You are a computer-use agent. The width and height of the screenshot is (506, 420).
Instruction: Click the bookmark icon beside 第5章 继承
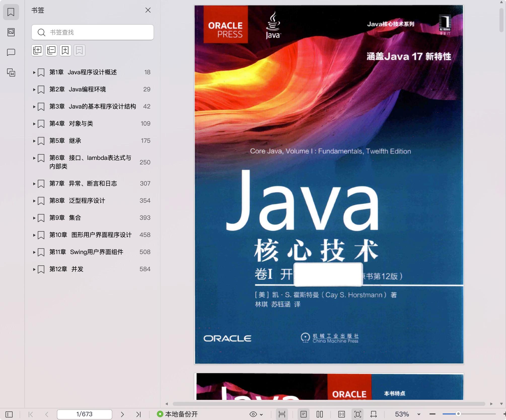click(x=41, y=141)
